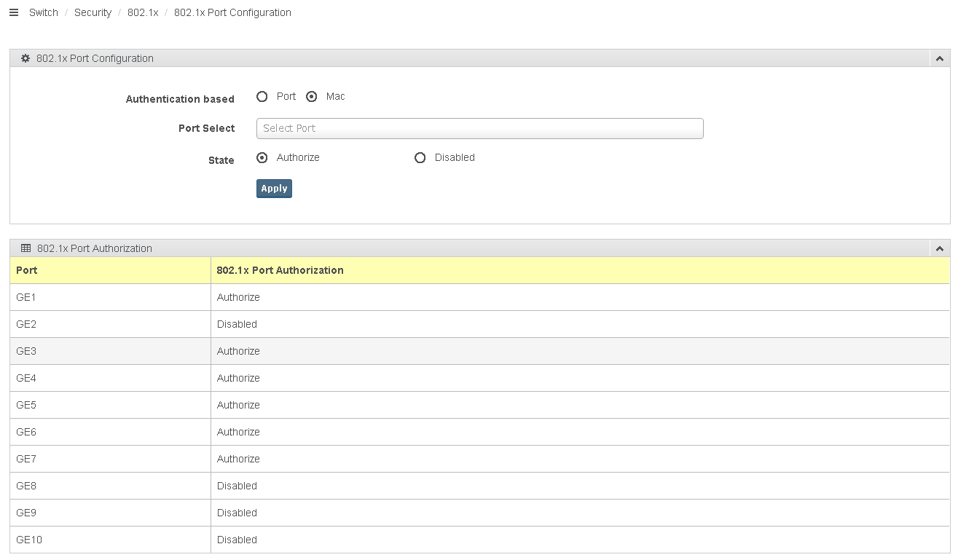Choose the Authorize state option
The image size is (958, 560).
point(262,157)
